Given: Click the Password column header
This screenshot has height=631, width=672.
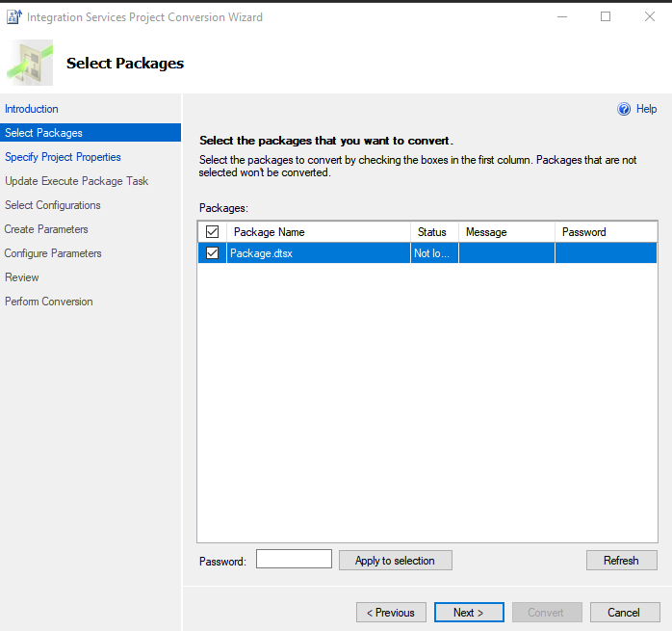Looking at the screenshot, I should [x=606, y=232].
